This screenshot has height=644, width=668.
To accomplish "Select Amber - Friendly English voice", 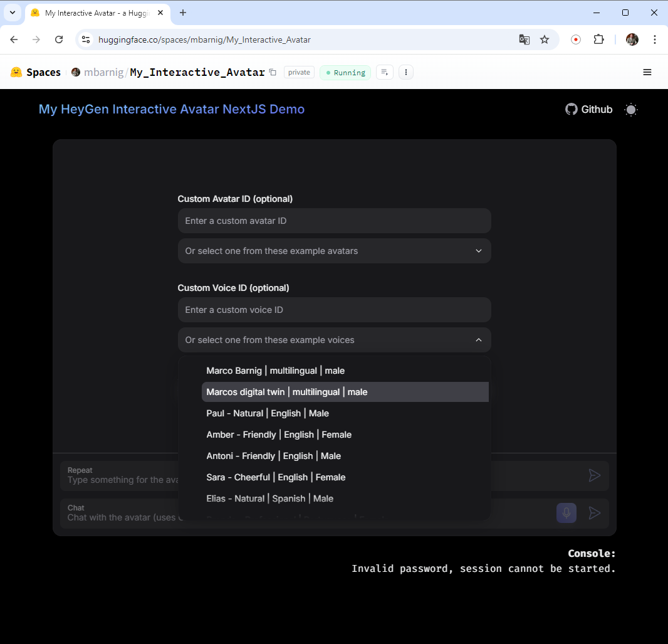I will coord(345,435).
